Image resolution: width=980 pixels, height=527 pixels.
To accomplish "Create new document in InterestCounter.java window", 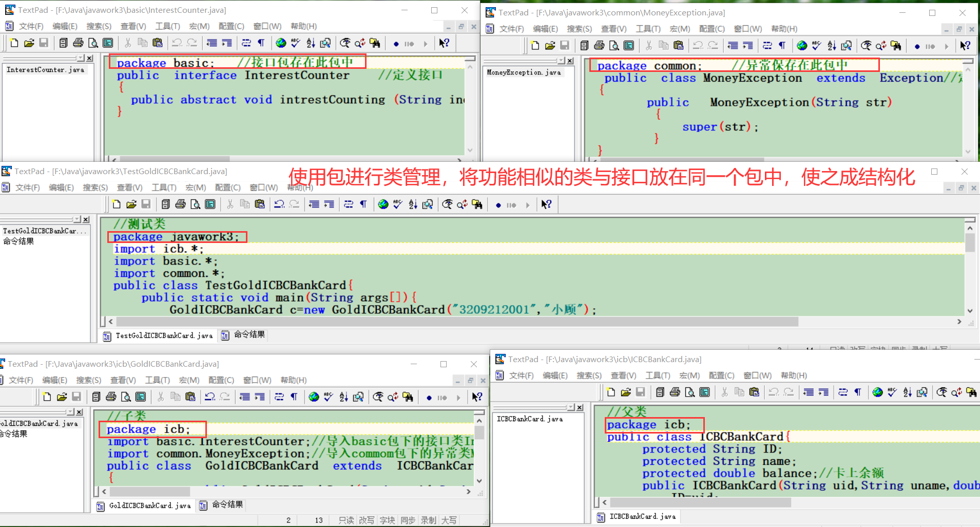I will coord(14,43).
